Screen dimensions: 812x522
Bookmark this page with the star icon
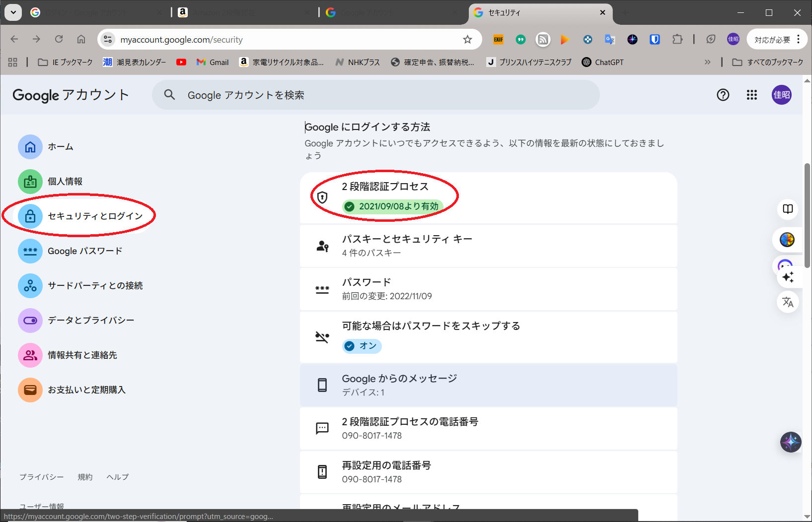467,40
